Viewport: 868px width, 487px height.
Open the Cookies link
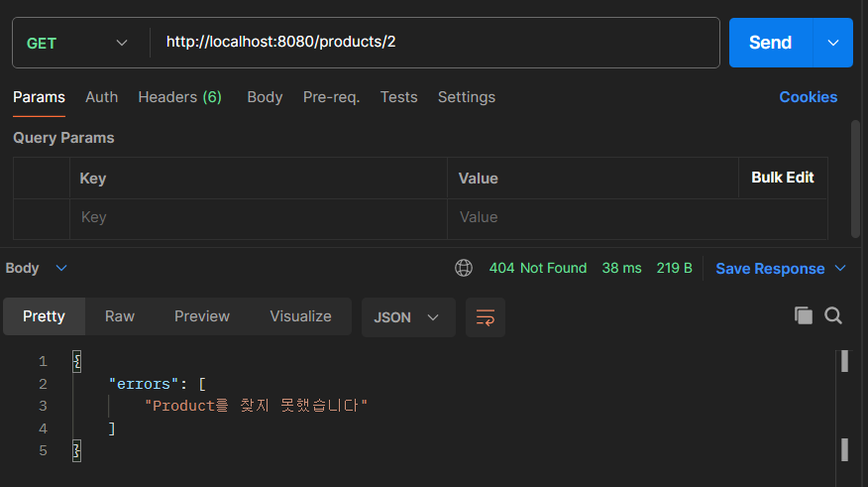coord(809,97)
